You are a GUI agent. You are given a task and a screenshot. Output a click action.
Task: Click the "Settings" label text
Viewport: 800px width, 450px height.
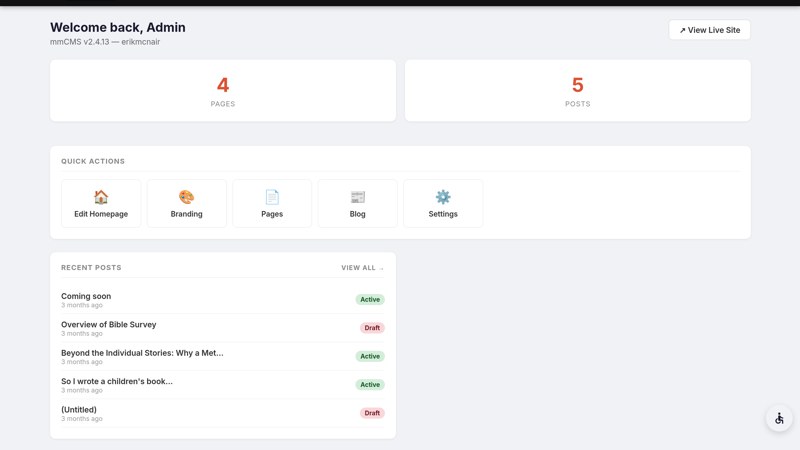(x=443, y=214)
